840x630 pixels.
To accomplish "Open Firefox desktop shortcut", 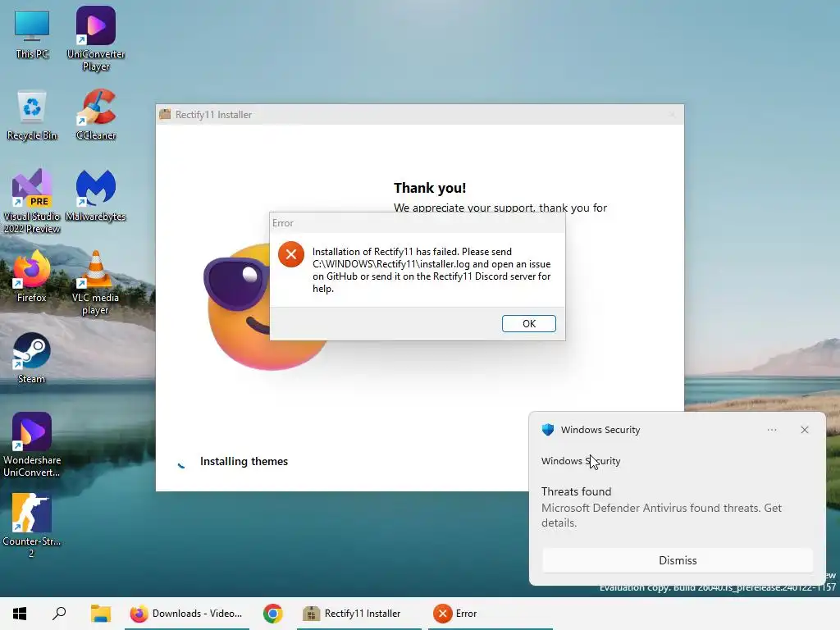I will point(32,276).
